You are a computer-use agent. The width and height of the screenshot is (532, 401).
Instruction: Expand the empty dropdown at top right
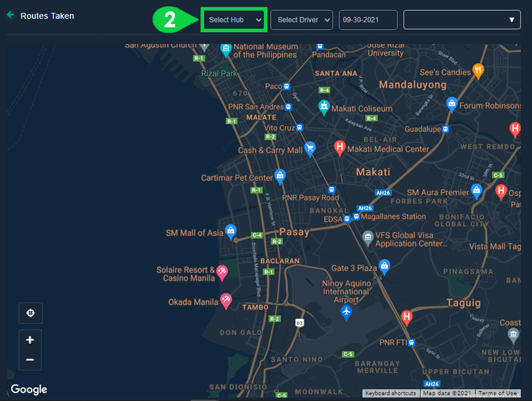(x=462, y=20)
